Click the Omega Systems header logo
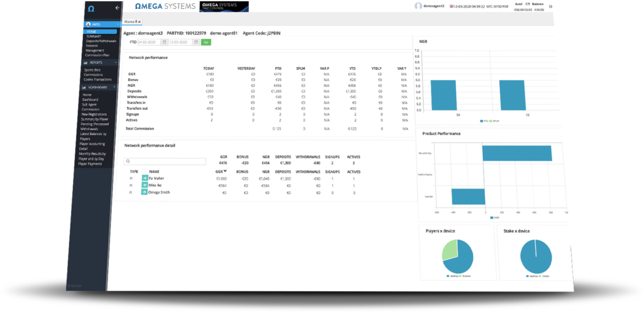The width and height of the screenshot is (644, 313). pyautogui.click(x=165, y=6)
